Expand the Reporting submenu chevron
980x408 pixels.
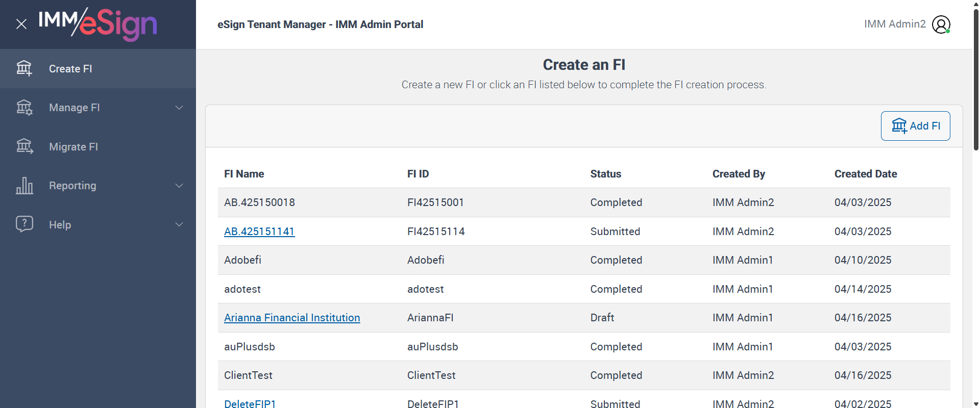click(x=179, y=186)
